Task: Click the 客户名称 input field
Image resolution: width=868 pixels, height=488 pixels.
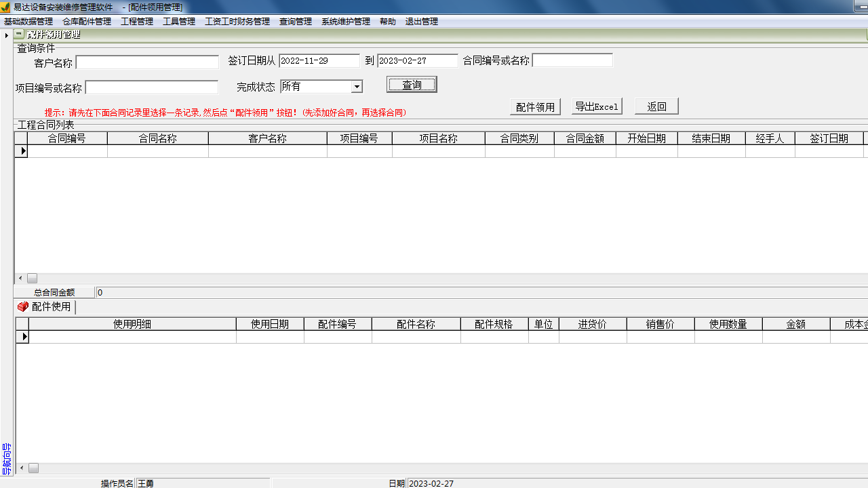Action: pos(147,62)
